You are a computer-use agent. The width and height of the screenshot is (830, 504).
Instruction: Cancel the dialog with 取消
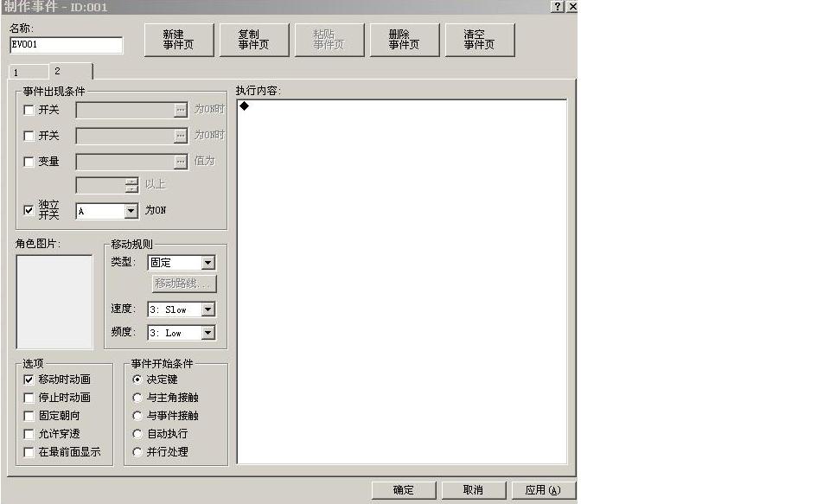coord(474,490)
